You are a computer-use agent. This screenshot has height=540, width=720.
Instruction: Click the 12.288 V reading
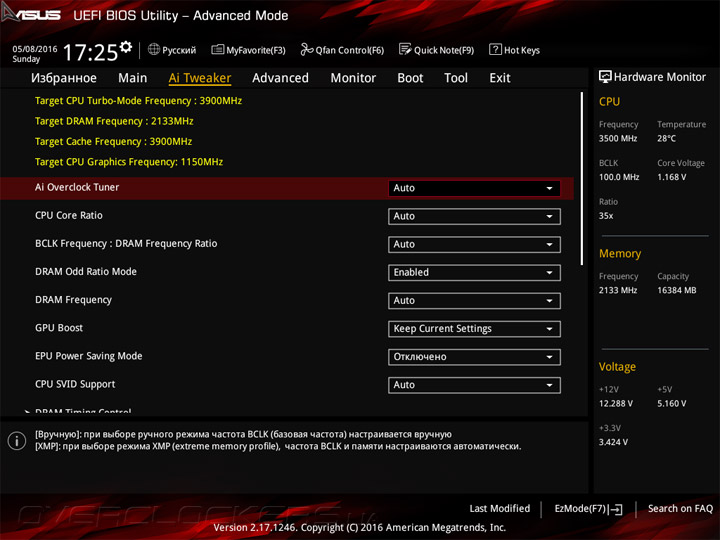pyautogui.click(x=616, y=404)
